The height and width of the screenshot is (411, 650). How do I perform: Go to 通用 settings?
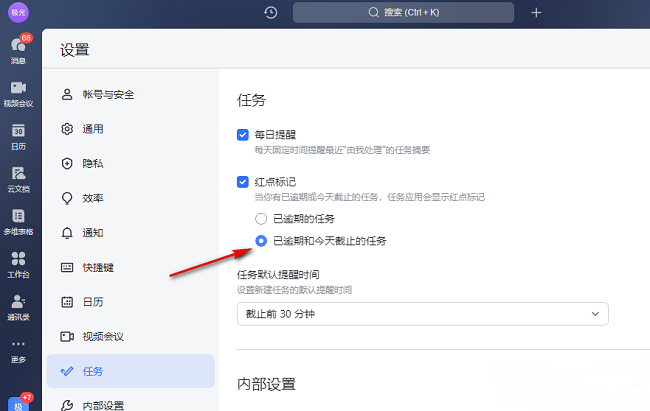click(131, 129)
